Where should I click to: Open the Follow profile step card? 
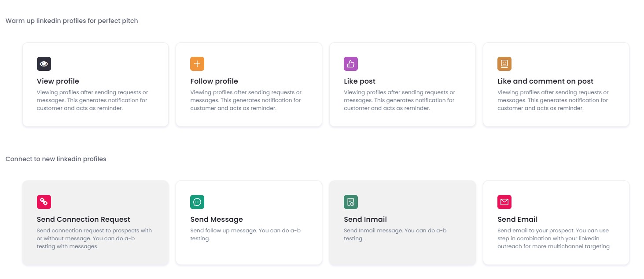(248, 84)
